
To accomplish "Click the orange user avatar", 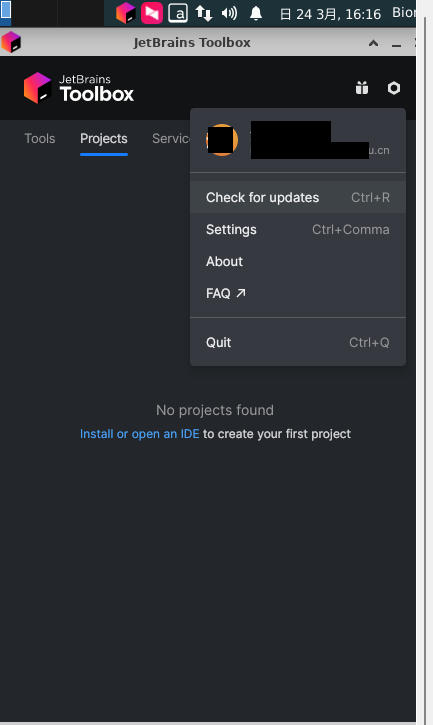I will (x=222, y=140).
